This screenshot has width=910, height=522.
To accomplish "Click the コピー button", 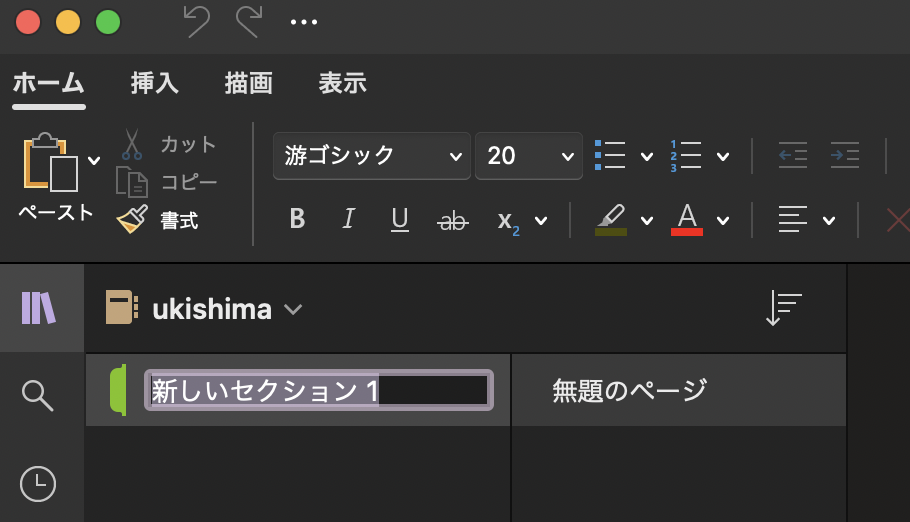I will click(167, 182).
